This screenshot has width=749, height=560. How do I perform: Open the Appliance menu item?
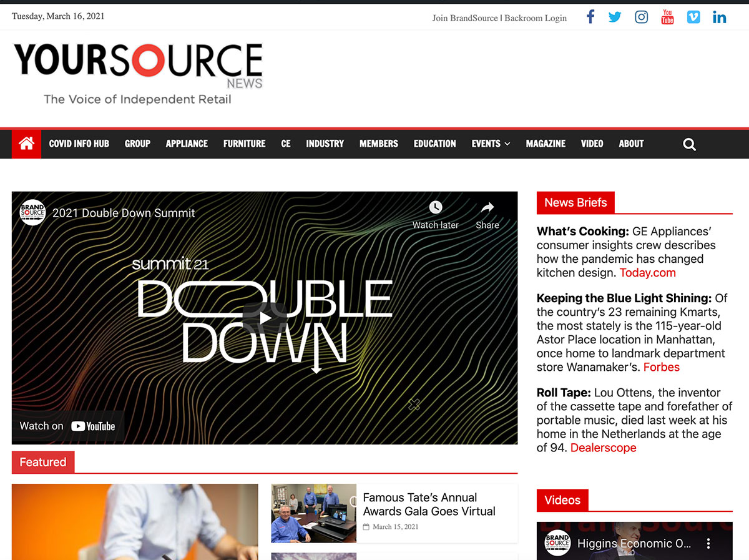187,144
